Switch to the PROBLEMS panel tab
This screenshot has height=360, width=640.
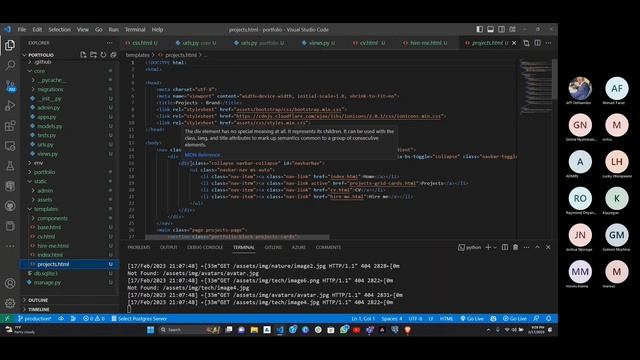pos(139,247)
